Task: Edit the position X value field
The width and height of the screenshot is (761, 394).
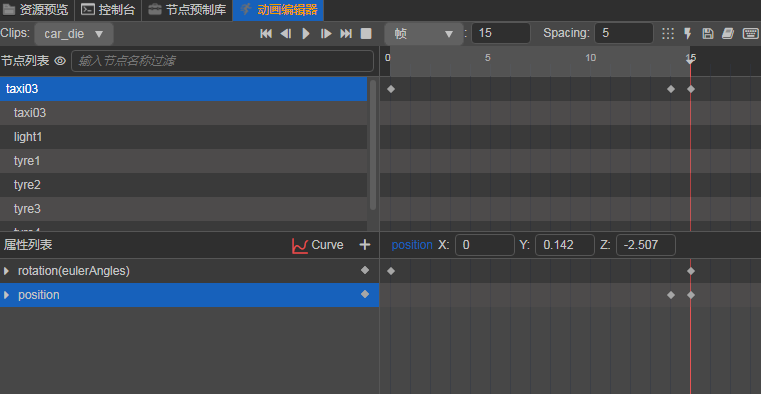Action: click(484, 245)
